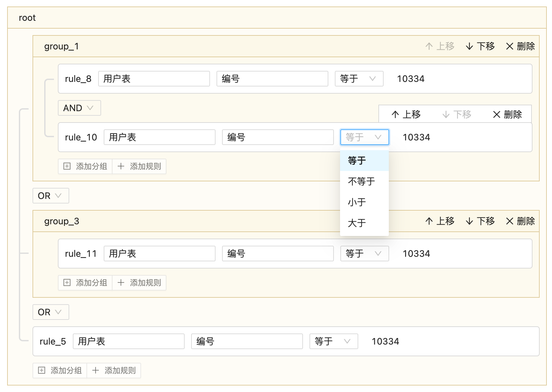Click add group button inside group_1
The height and width of the screenshot is (392, 552).
tap(85, 166)
